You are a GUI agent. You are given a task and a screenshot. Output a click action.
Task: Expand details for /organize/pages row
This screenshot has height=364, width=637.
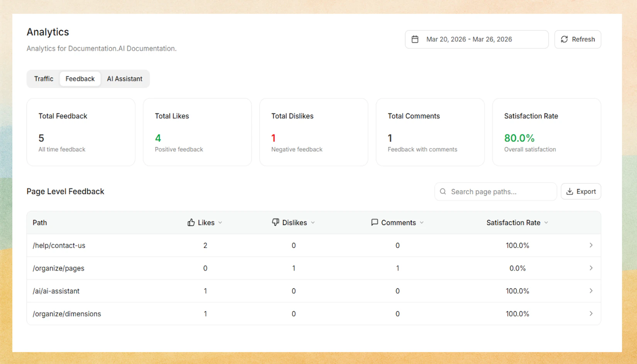(x=591, y=268)
